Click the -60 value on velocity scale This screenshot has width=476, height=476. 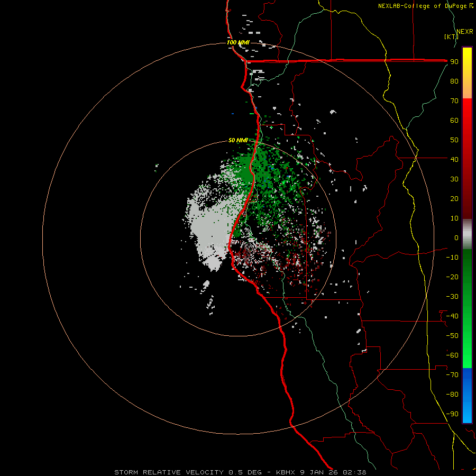452,355
